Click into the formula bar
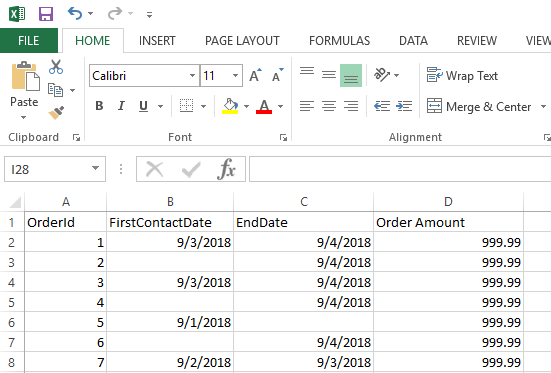This screenshot has height=373, width=551. [x=400, y=169]
